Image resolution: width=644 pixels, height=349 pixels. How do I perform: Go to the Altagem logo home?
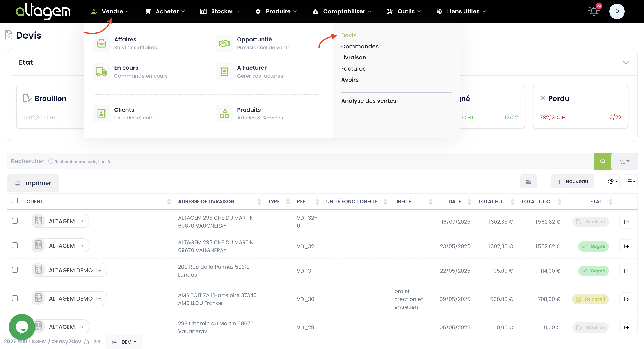click(x=43, y=11)
